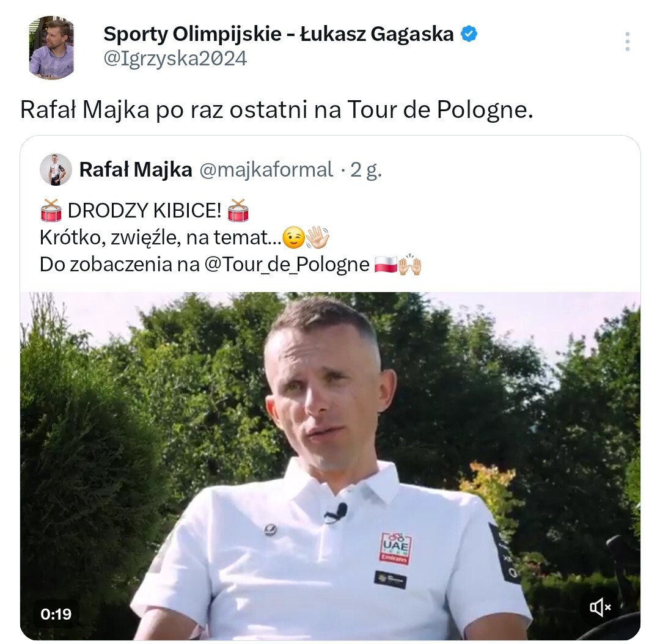Click the @Tour_de_Pologne mention
The width and height of the screenshot is (660, 644).
click(x=287, y=265)
